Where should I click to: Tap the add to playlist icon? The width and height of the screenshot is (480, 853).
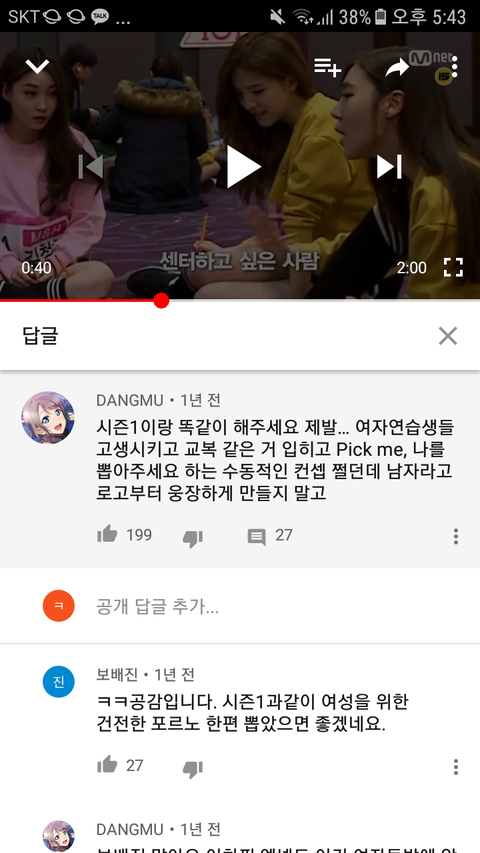[x=328, y=67]
